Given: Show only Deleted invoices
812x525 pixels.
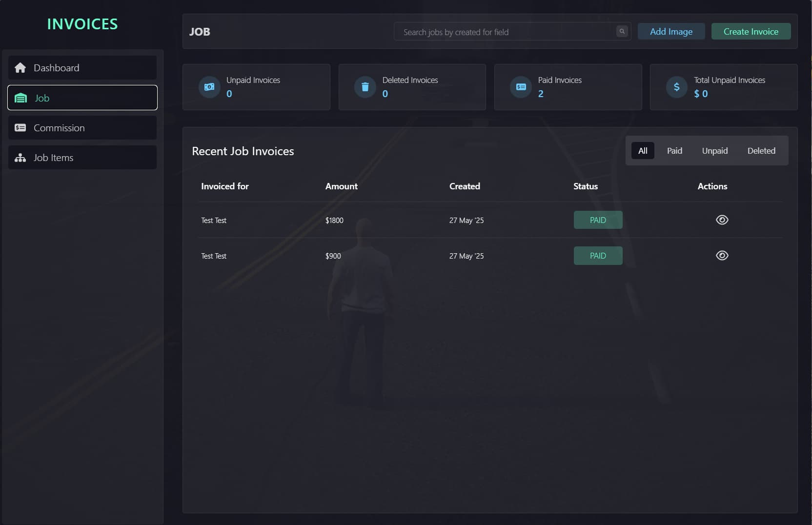Looking at the screenshot, I should point(761,150).
